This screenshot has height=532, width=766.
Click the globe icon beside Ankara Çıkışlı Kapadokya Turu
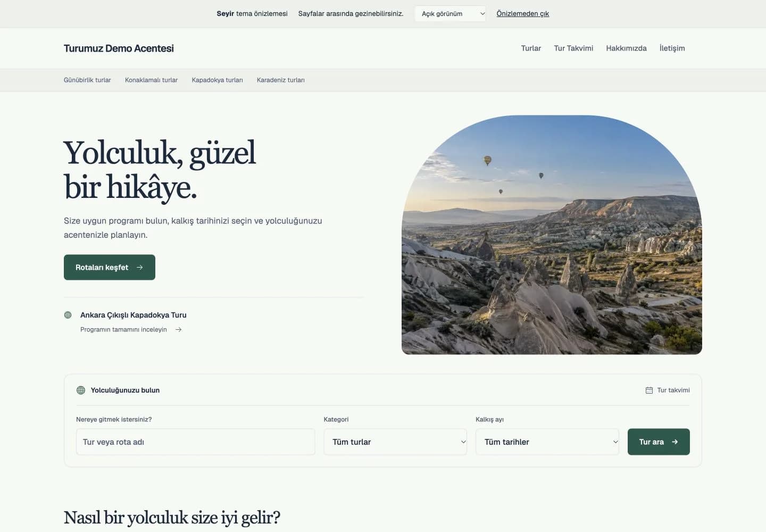(x=68, y=315)
